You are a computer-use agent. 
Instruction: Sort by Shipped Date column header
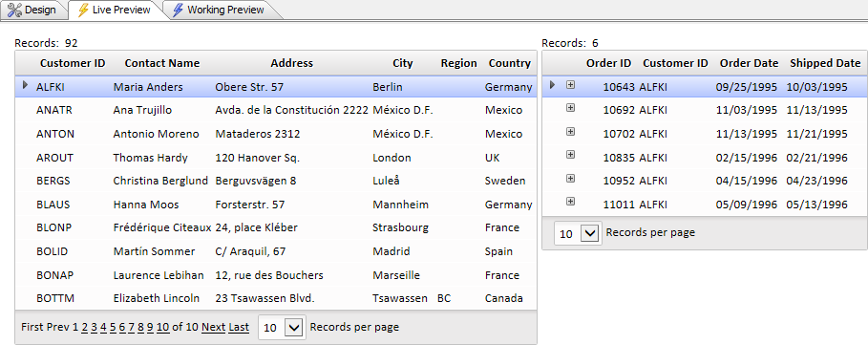tap(825, 63)
